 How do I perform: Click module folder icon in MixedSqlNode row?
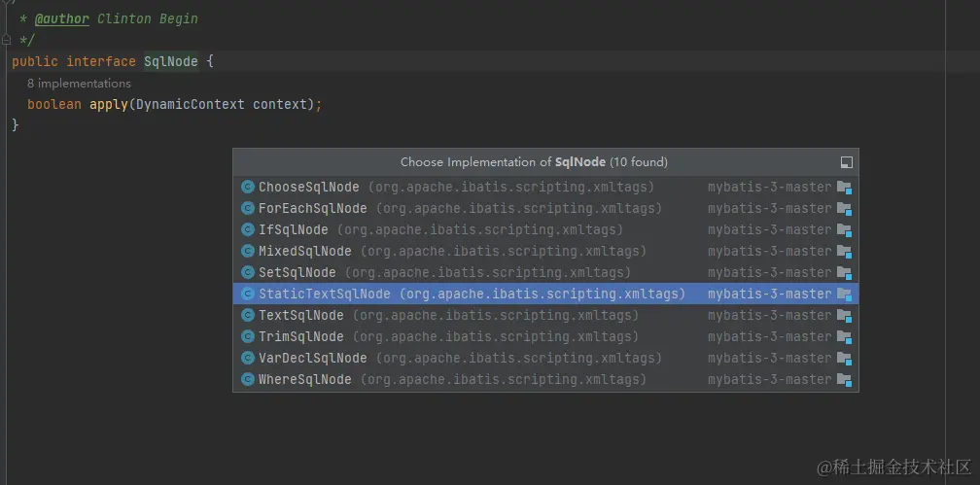(x=844, y=252)
